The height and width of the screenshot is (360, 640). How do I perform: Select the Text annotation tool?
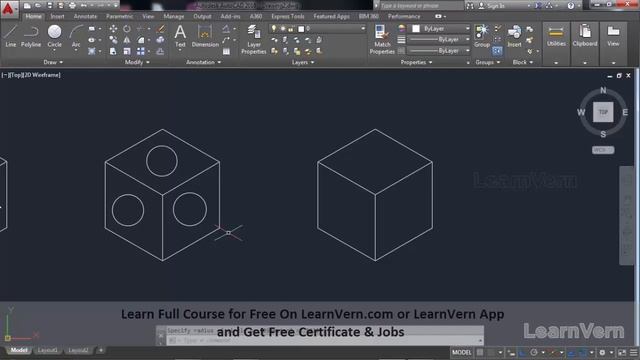pos(180,36)
